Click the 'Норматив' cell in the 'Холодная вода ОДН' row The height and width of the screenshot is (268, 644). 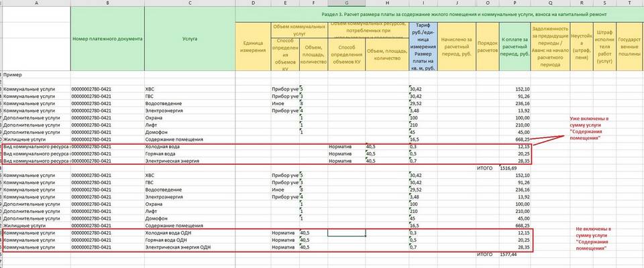[x=286, y=233]
